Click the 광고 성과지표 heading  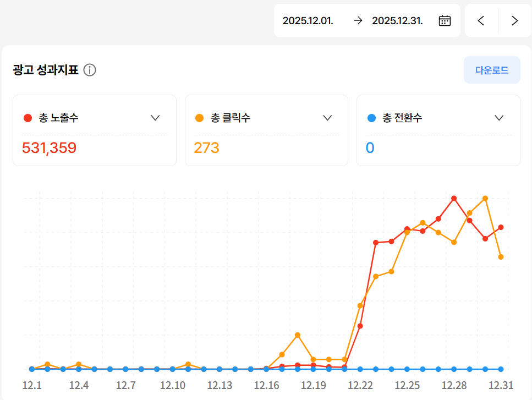pyautogui.click(x=46, y=70)
